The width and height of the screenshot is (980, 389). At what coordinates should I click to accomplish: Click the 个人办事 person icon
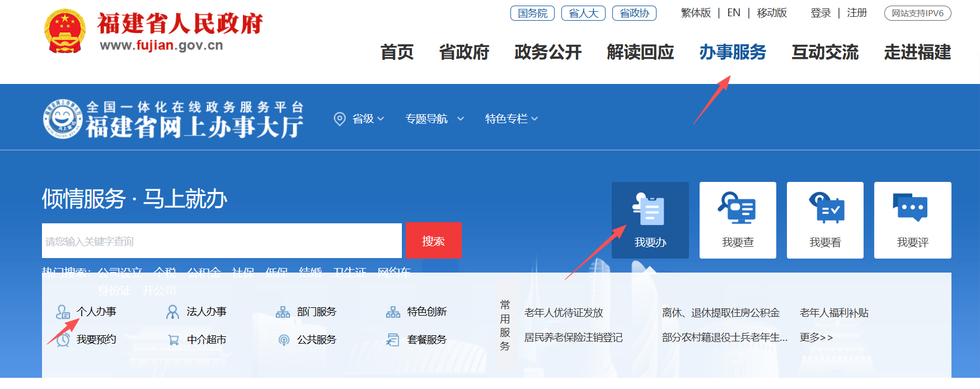coord(63,312)
